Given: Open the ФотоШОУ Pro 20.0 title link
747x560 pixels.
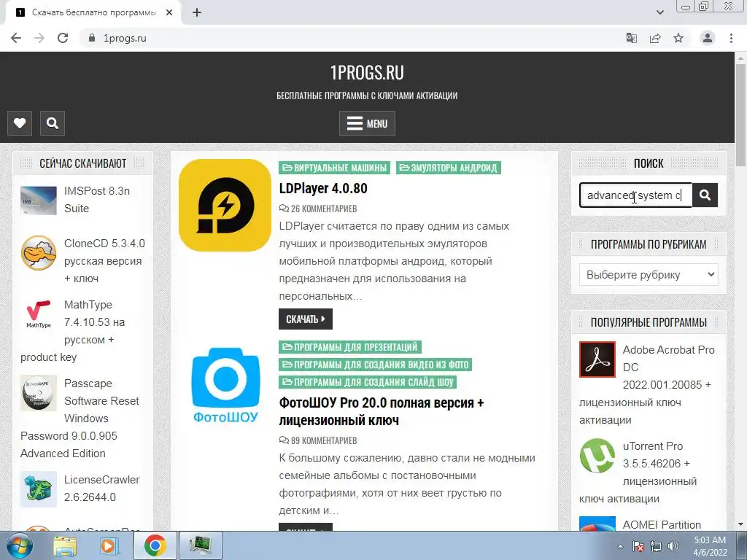Looking at the screenshot, I should click(x=381, y=411).
